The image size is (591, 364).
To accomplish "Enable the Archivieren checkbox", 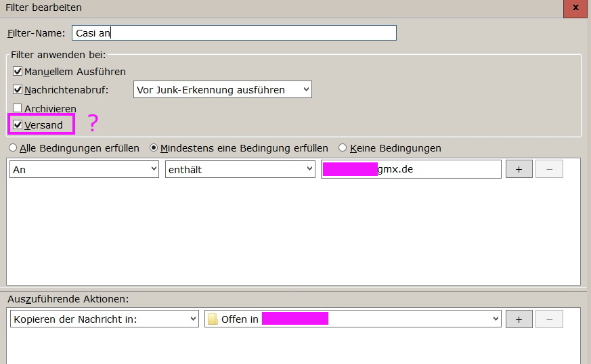I will click(x=18, y=108).
